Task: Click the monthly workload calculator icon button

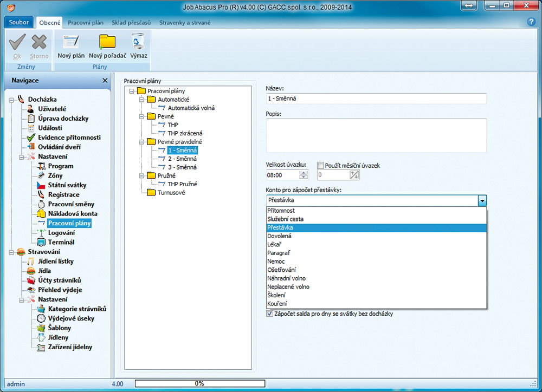Action: [x=354, y=175]
